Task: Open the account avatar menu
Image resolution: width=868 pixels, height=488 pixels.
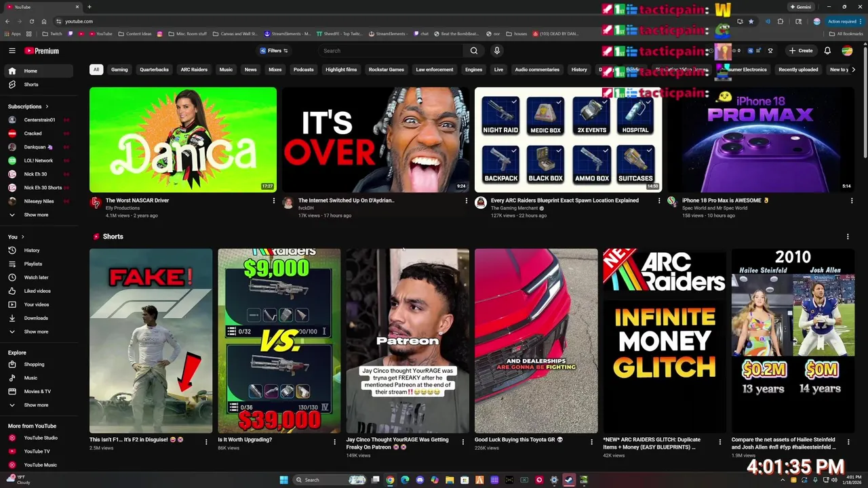Action: 847,51
